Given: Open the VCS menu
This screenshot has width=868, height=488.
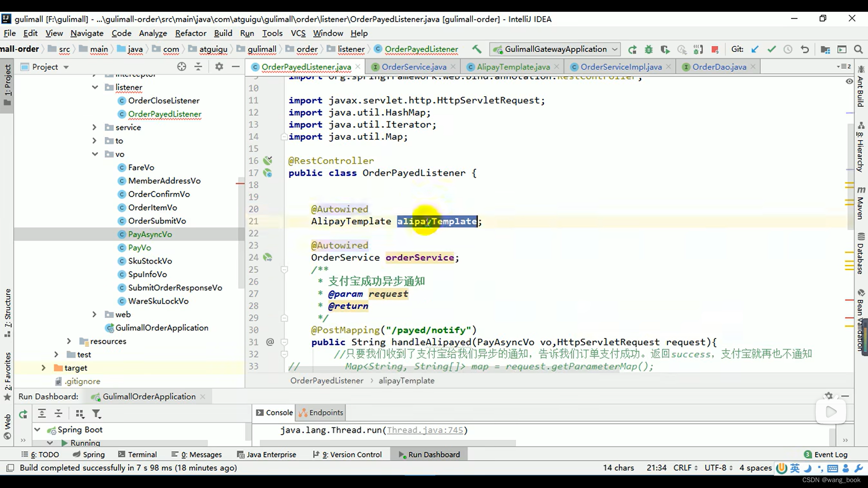Looking at the screenshot, I should (298, 33).
